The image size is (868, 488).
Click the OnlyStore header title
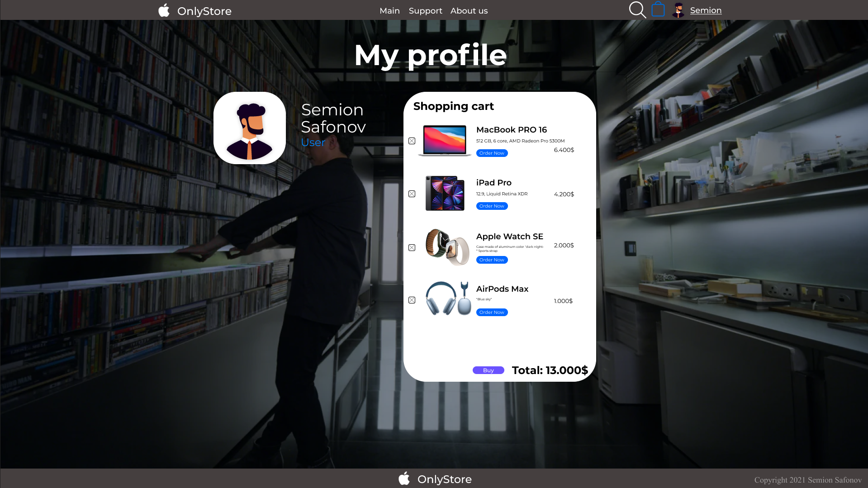[x=204, y=11]
